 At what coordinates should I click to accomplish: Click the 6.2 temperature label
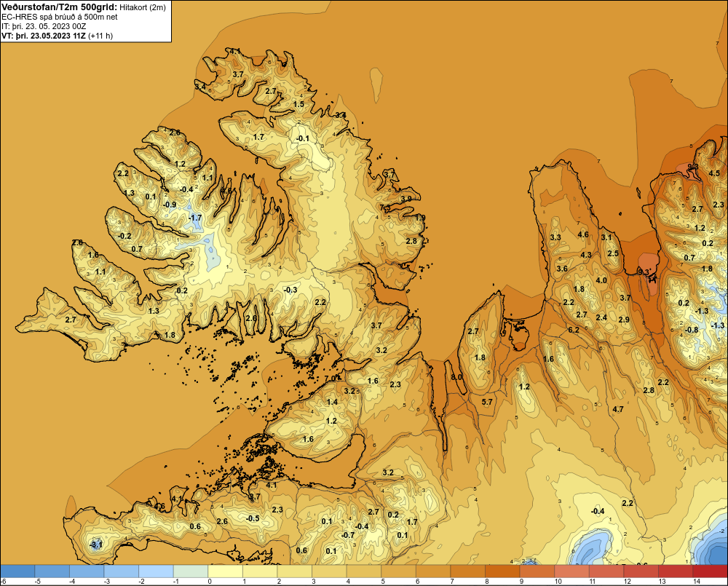click(x=574, y=330)
